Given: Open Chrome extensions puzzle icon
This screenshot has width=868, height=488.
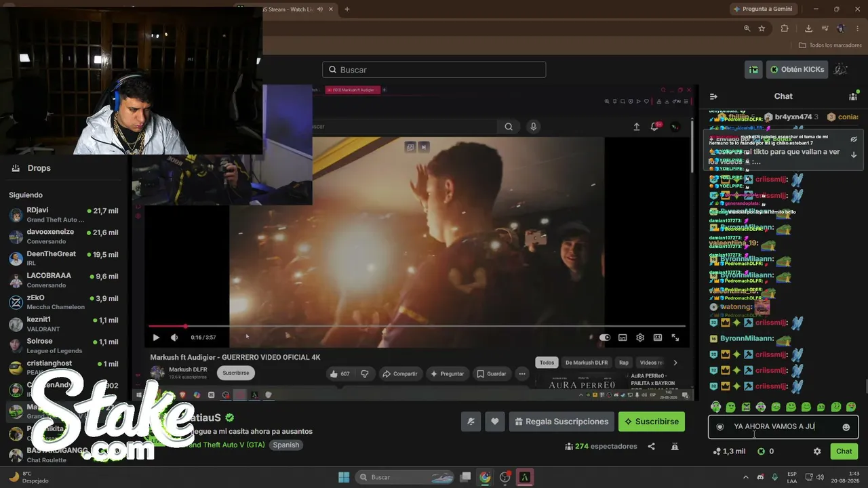Looking at the screenshot, I should (785, 28).
